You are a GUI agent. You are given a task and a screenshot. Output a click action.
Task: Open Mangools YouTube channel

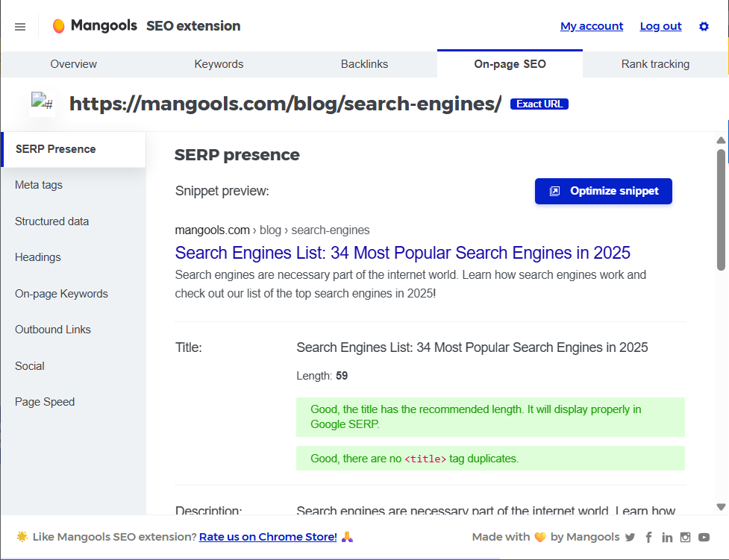[x=704, y=537]
